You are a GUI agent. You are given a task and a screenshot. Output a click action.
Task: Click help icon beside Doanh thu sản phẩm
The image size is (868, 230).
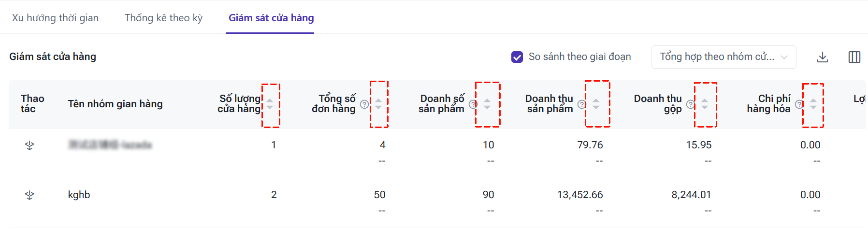point(581,104)
